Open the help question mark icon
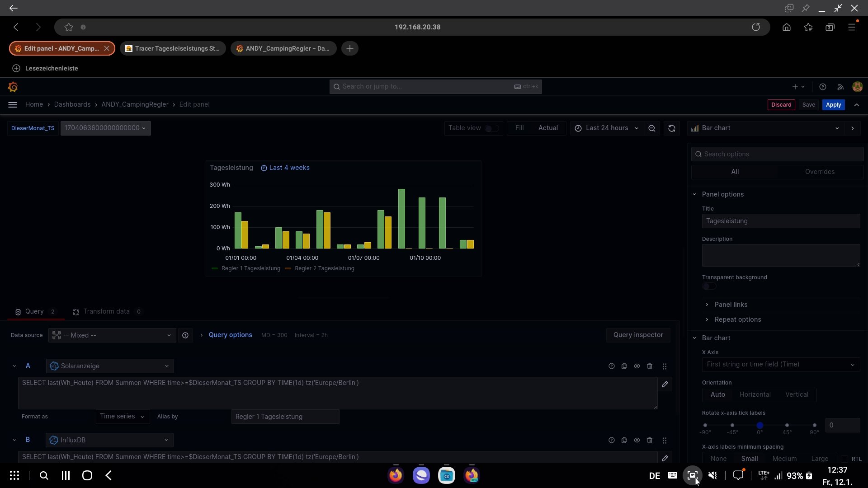This screenshot has width=868, height=488. [822, 87]
